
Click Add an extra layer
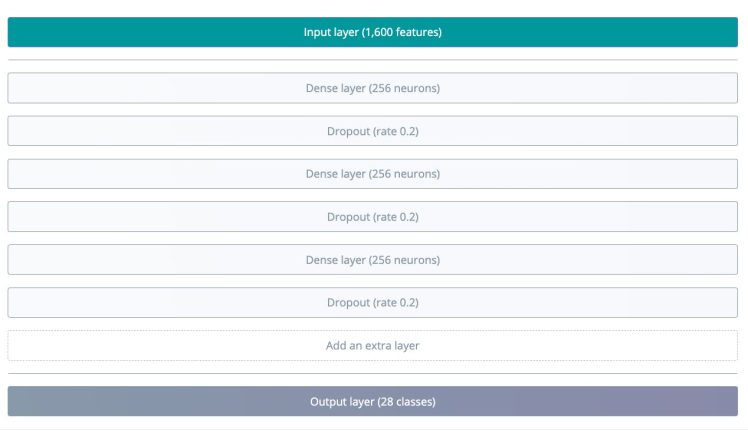(x=373, y=346)
